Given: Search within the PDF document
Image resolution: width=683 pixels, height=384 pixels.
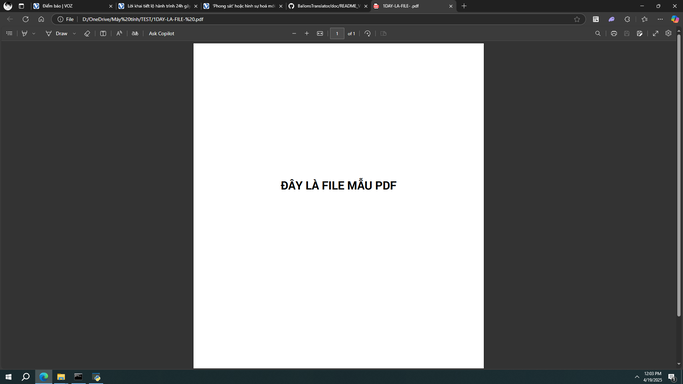Looking at the screenshot, I should point(598,34).
